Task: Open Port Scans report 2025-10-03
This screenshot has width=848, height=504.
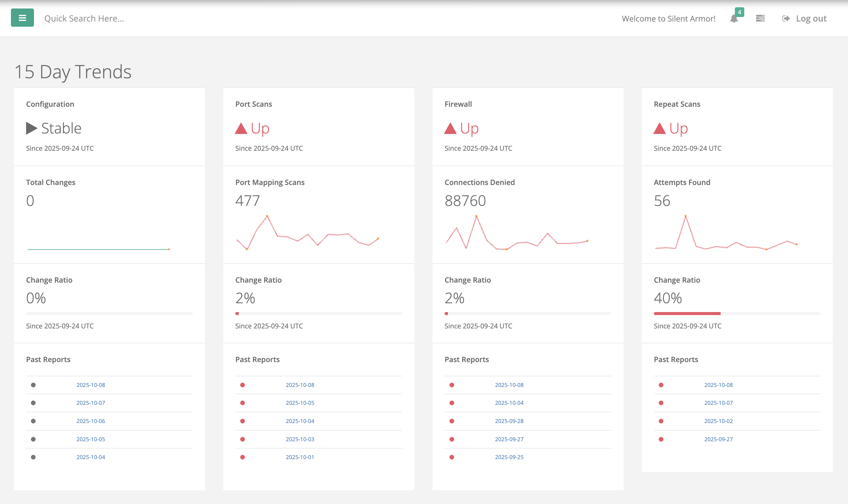Action: point(300,439)
